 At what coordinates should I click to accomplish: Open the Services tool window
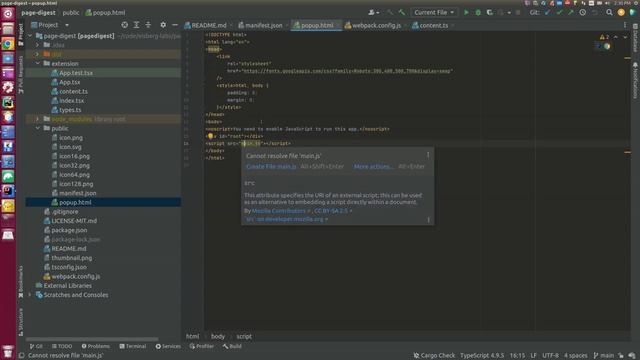point(168,346)
